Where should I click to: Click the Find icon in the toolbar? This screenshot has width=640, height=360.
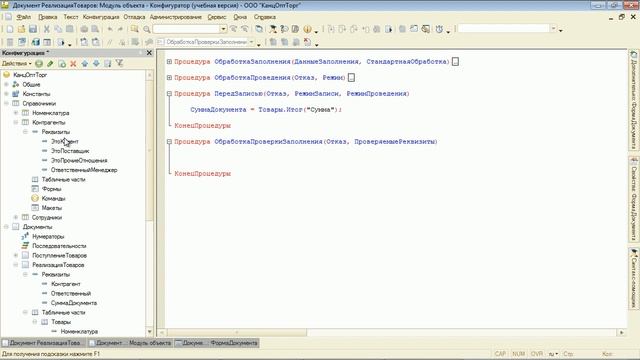point(134,29)
